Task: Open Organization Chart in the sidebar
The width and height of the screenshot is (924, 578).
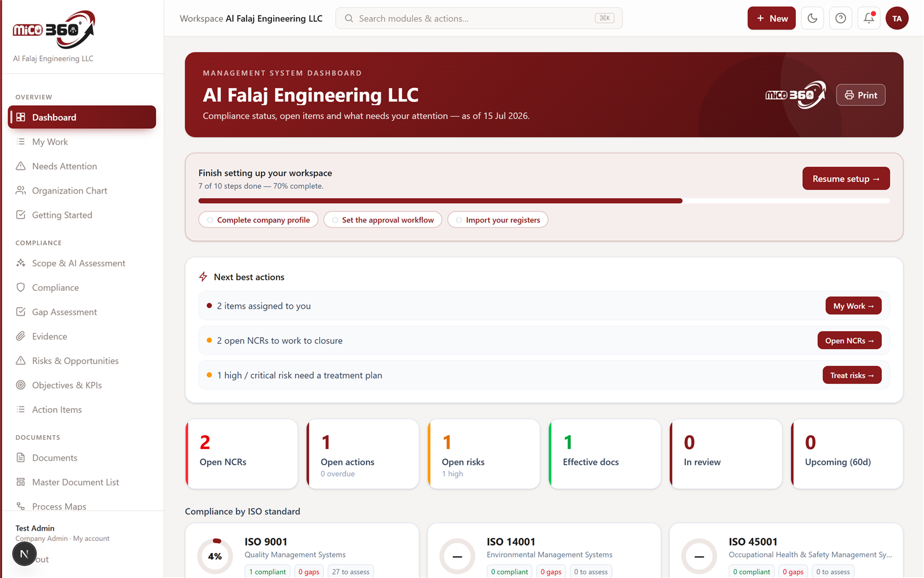Action: click(x=82, y=190)
